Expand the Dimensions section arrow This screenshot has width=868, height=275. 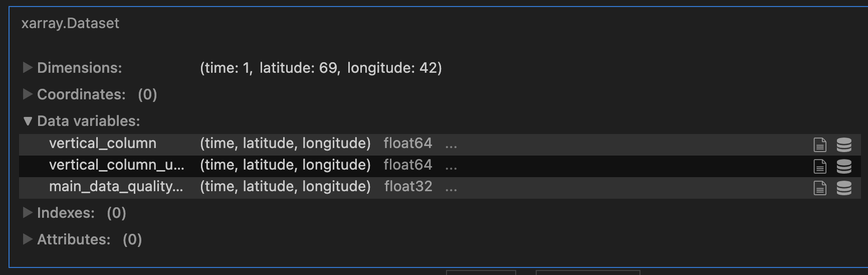coord(28,68)
